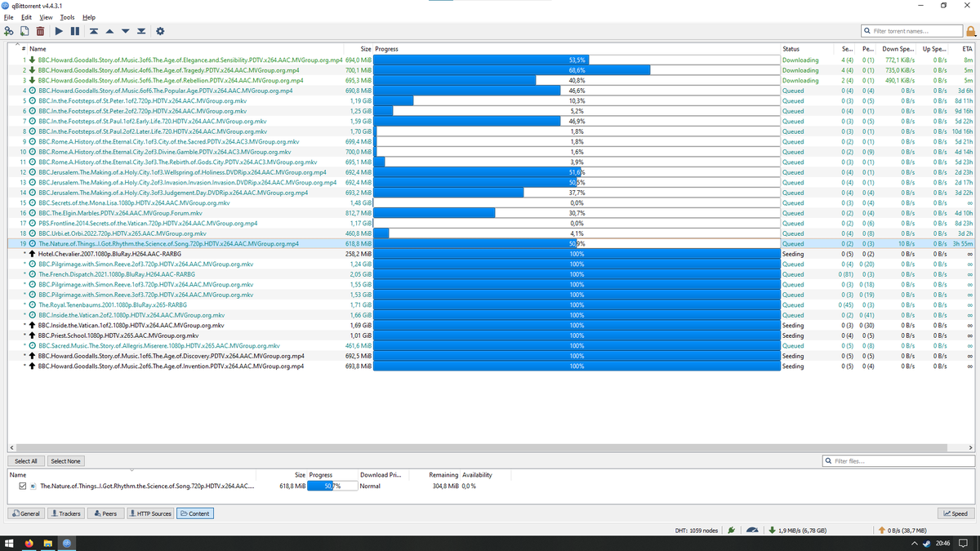
Task: Click the qBittorrent taskbar icon
Action: (x=68, y=543)
